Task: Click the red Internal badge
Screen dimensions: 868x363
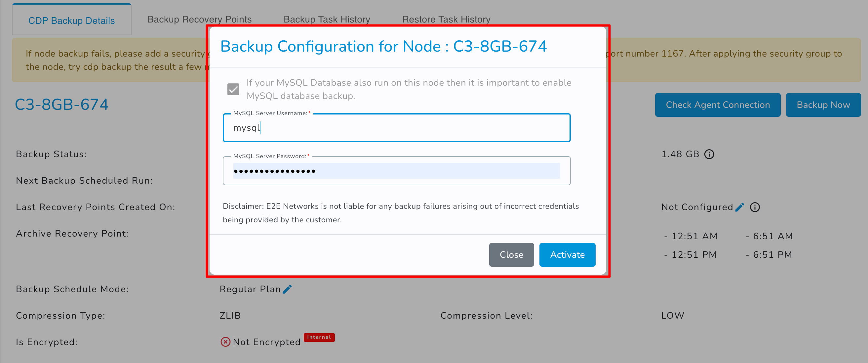Action: click(x=319, y=337)
